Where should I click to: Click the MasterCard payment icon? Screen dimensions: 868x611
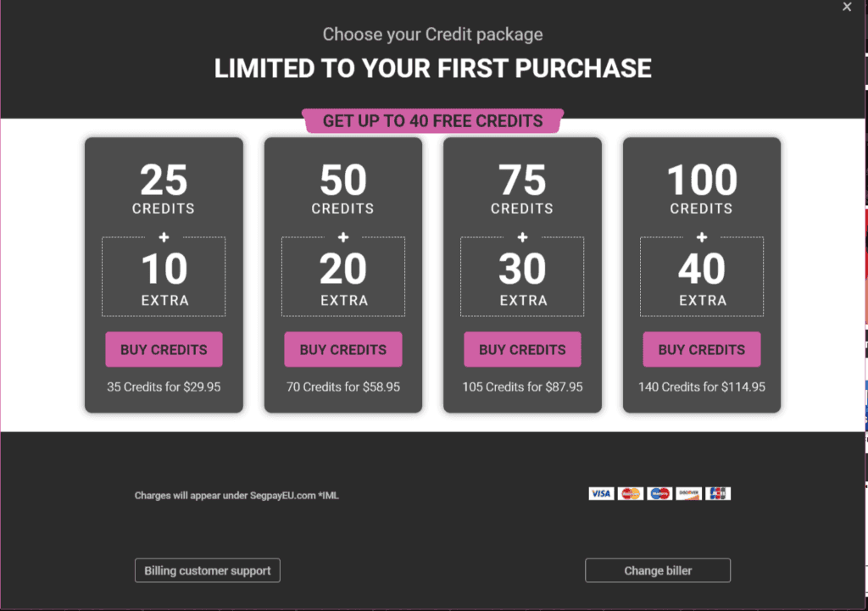click(x=631, y=494)
